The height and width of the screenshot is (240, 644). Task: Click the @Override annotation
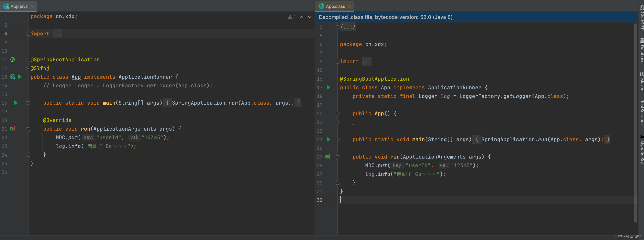point(57,120)
